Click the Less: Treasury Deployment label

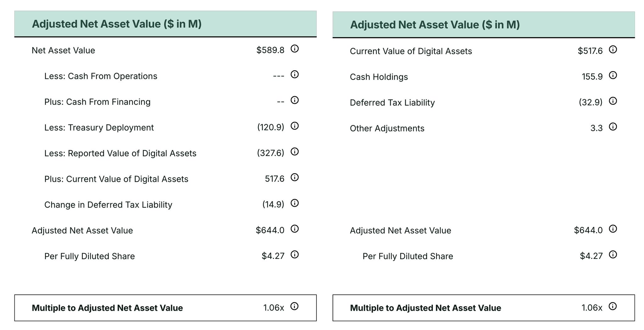coord(99,128)
